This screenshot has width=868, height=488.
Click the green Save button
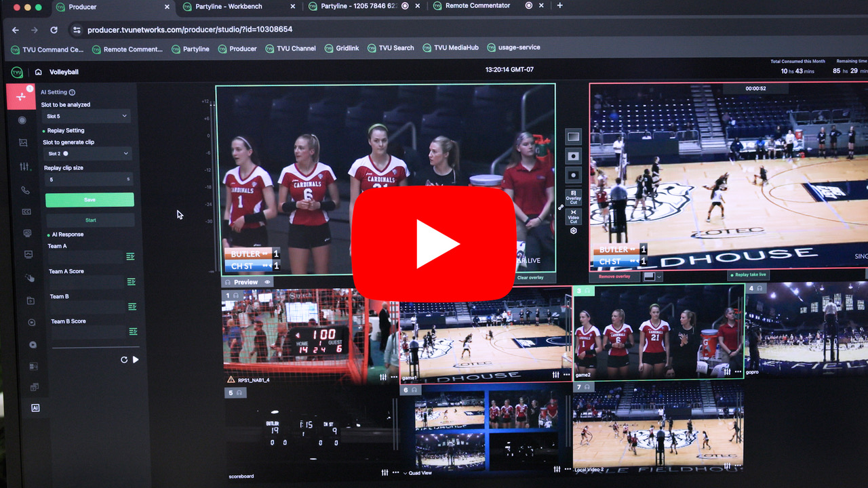point(90,200)
